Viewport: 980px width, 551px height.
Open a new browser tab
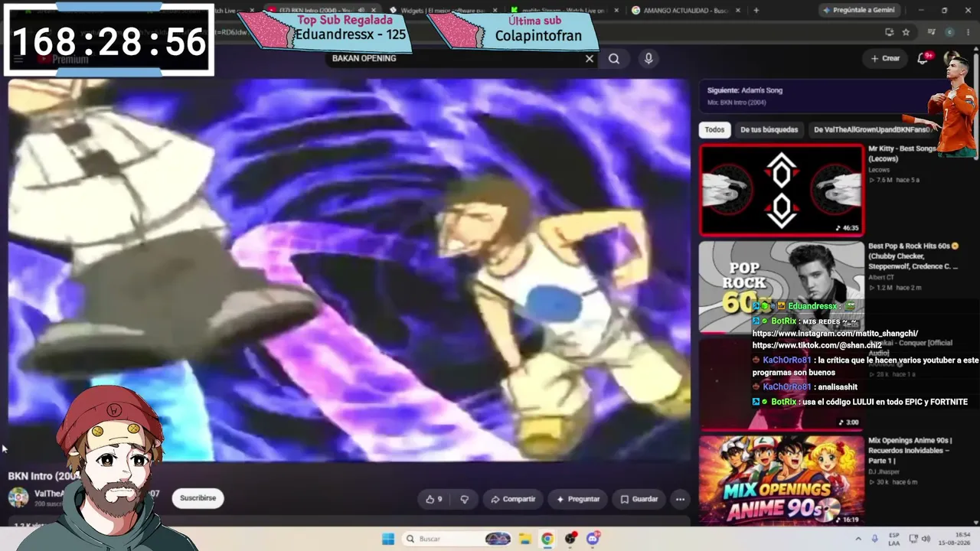click(756, 10)
